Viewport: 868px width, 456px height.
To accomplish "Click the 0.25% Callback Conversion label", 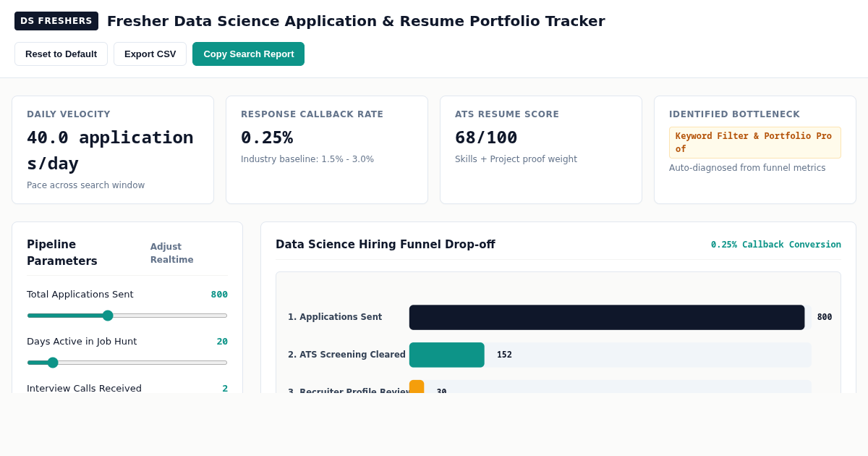I will (x=776, y=245).
